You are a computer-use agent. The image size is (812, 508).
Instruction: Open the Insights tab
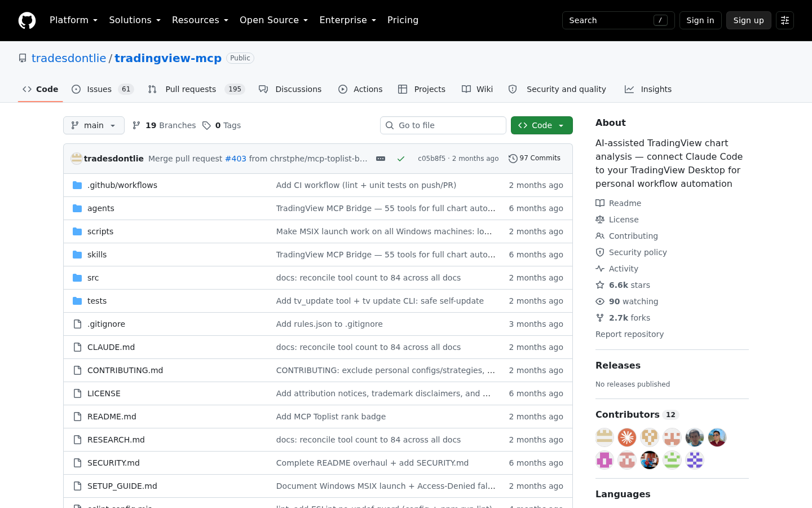tap(648, 89)
